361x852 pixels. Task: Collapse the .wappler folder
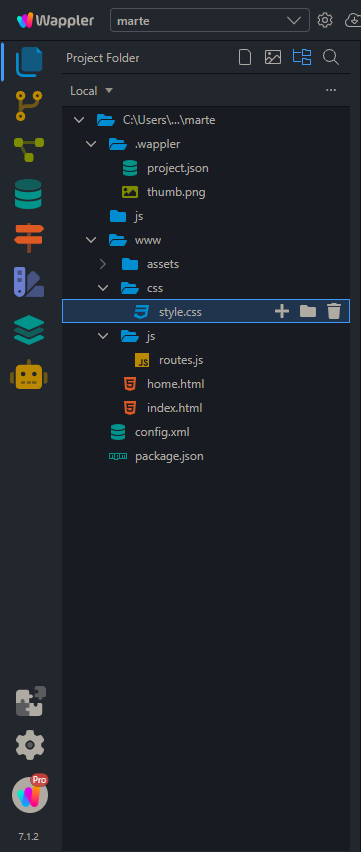91,144
